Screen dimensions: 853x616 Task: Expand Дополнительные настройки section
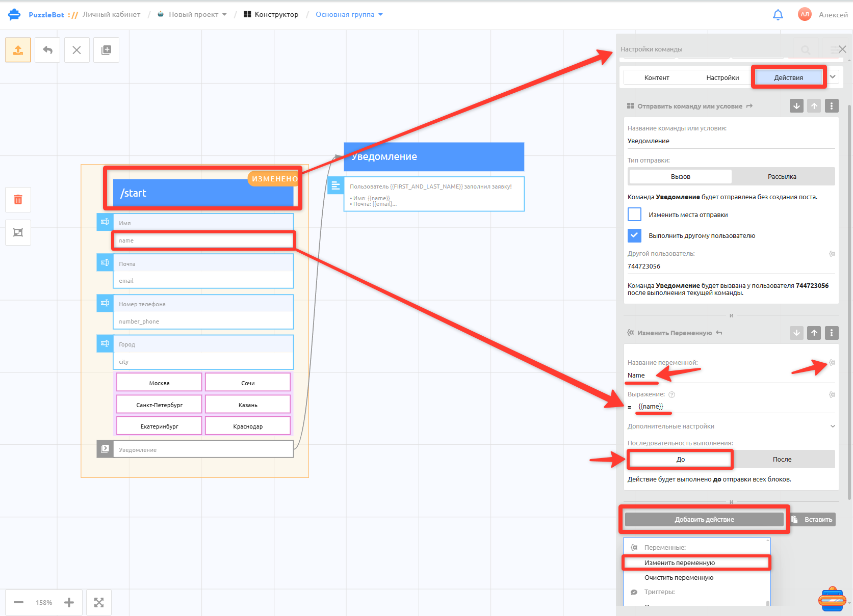coord(731,426)
